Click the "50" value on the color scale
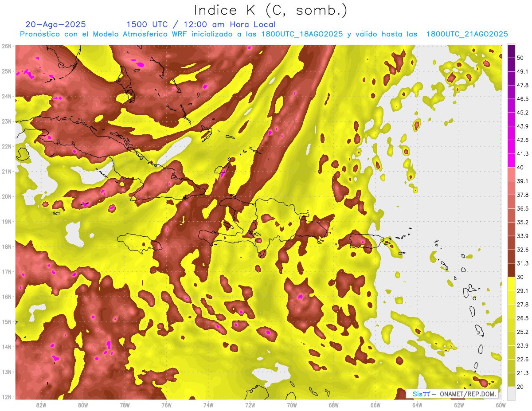Image resolution: width=532 pixels, height=411 pixels. click(x=520, y=58)
